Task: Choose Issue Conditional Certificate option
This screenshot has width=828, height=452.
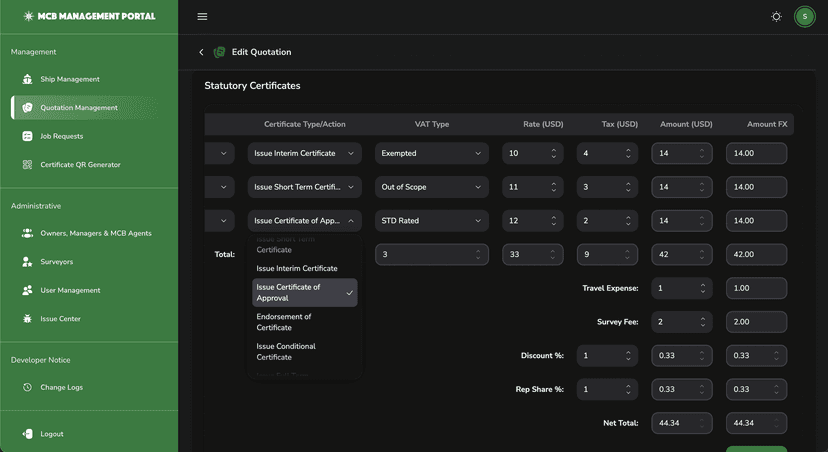Action: 305,352
